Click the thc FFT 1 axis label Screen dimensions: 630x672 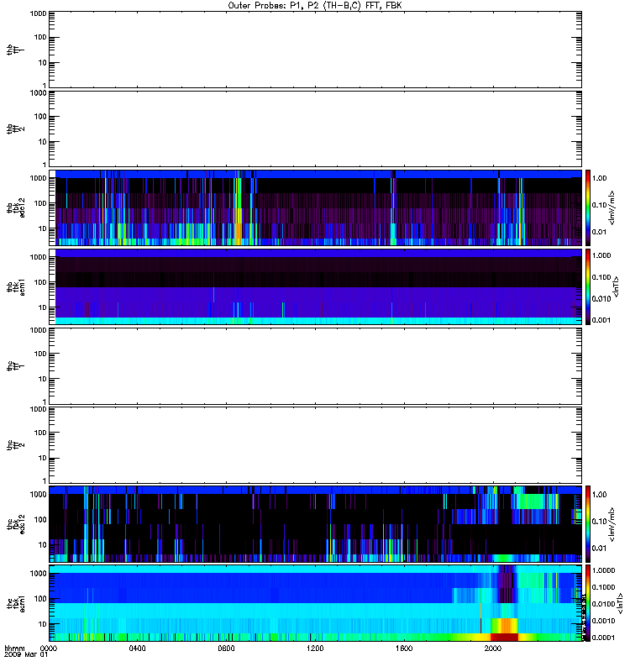[16, 366]
